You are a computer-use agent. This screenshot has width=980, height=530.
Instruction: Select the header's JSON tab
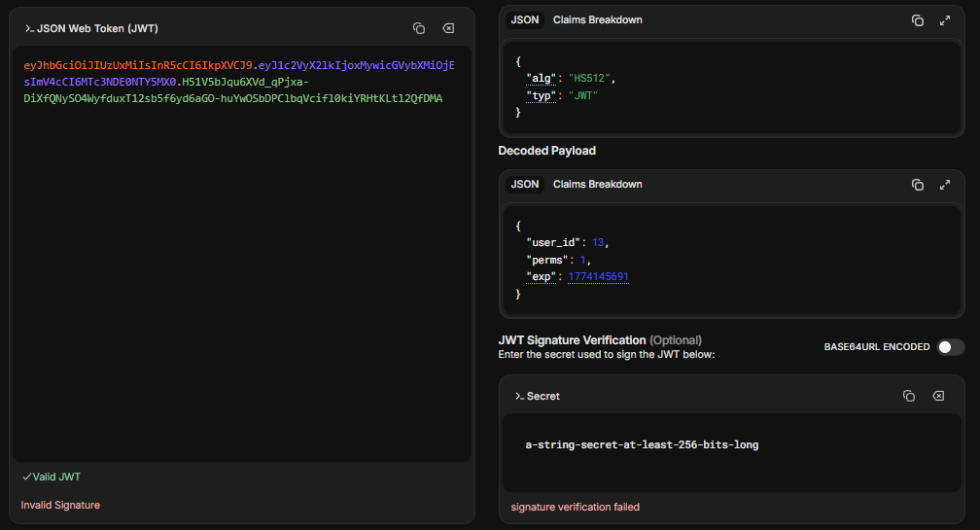pos(525,20)
